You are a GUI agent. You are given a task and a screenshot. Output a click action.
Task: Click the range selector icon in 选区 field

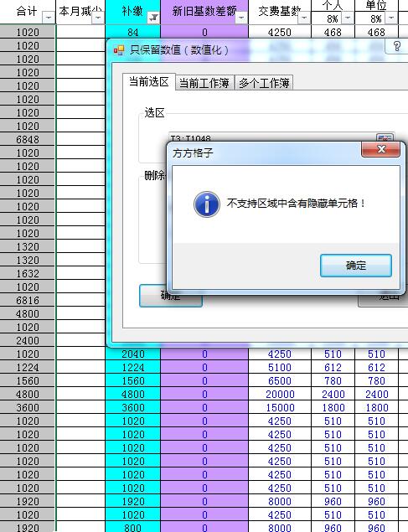[x=385, y=137]
